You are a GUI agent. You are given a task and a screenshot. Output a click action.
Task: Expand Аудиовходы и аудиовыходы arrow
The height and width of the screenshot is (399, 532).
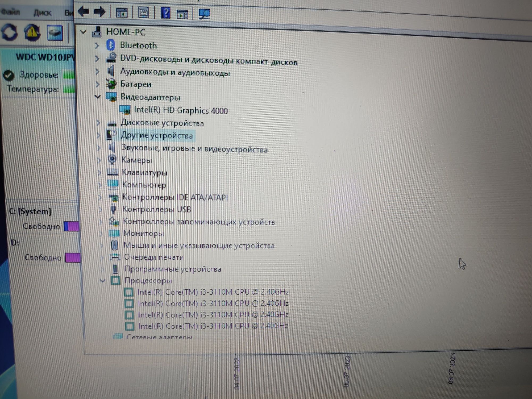click(97, 72)
